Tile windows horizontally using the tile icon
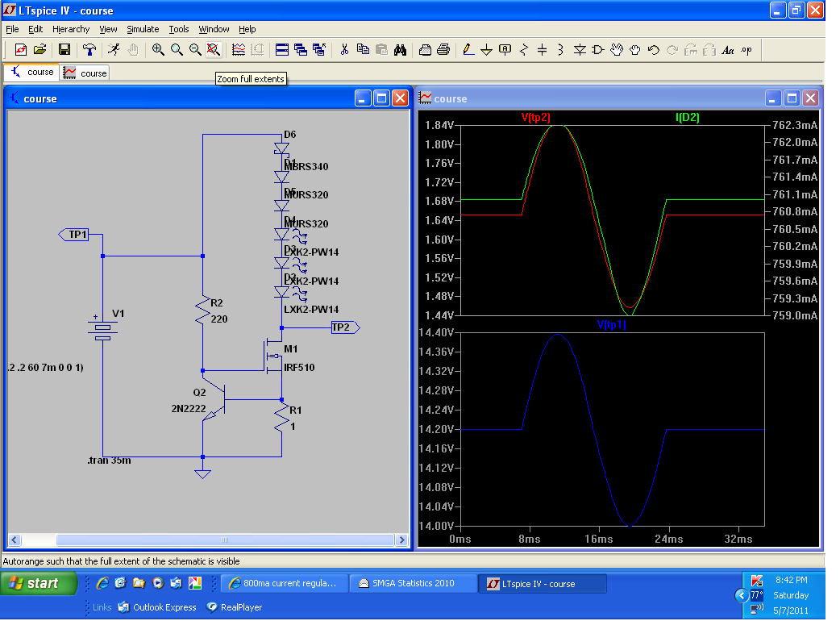Screen dimensions: 840x621 click(x=282, y=50)
